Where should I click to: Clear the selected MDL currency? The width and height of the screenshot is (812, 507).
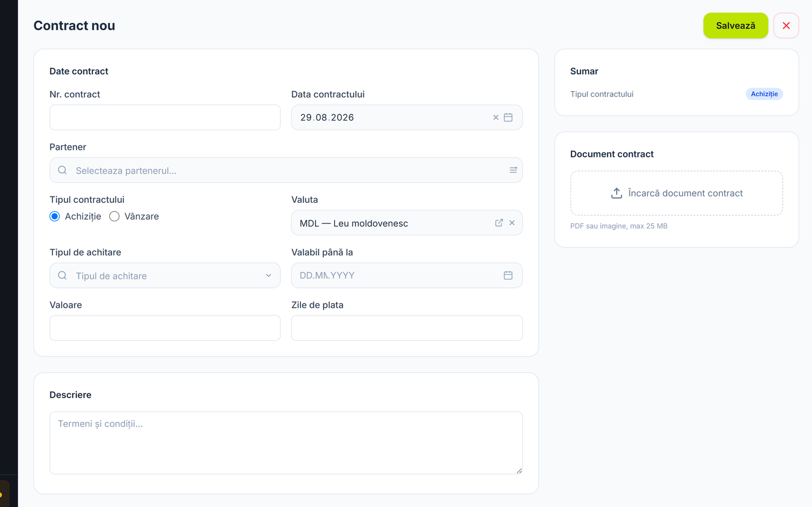[512, 223]
